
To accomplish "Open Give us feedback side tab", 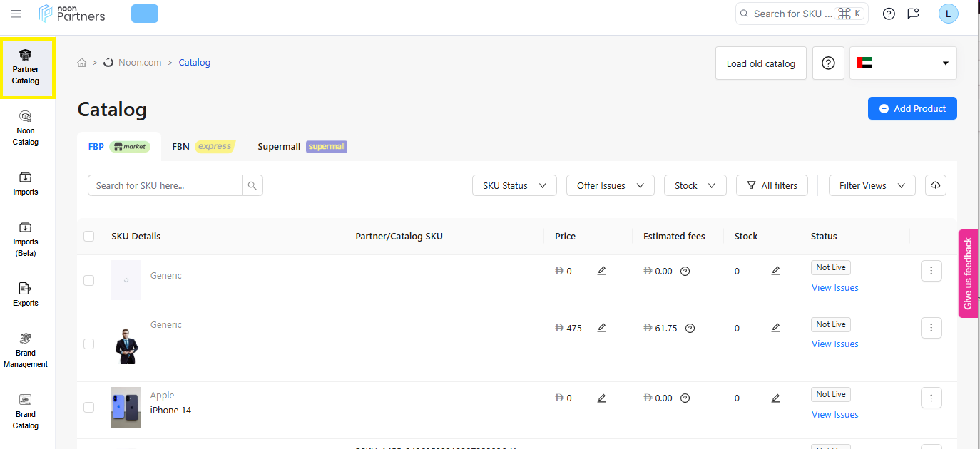I will (x=968, y=273).
